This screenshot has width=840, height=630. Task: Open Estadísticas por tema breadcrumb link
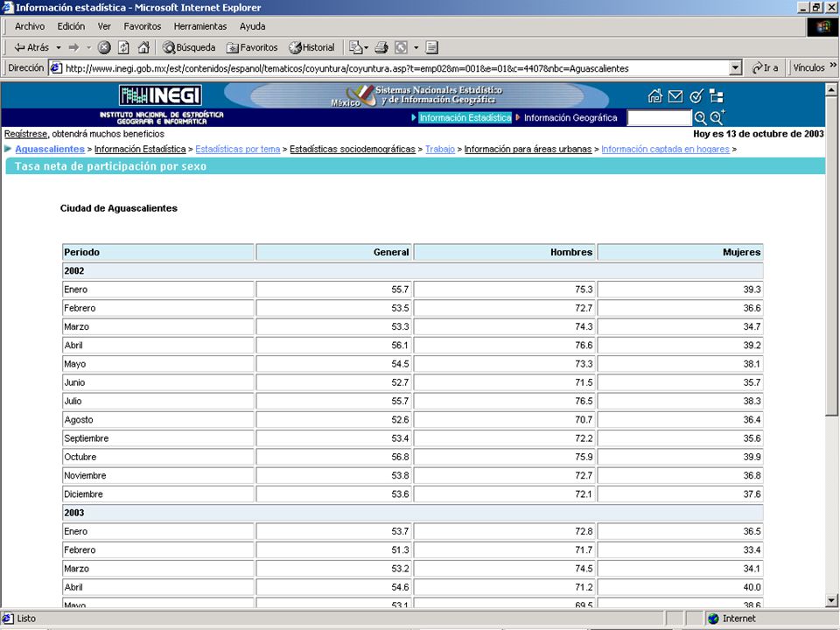coord(237,149)
